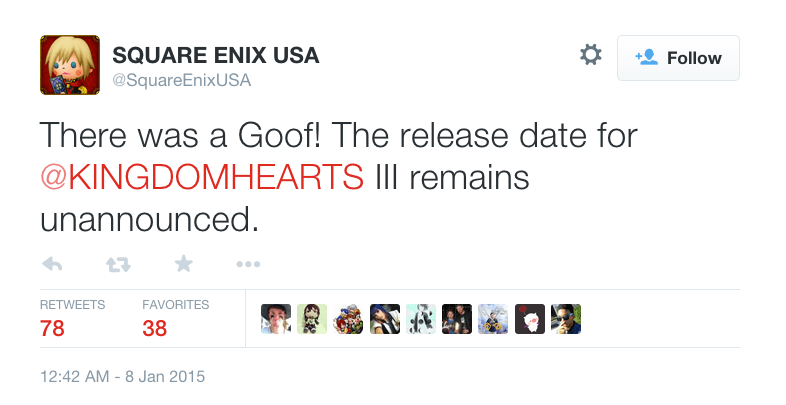Open the blue-haired person avatar
This screenshot has height=405, width=786.
point(385,319)
